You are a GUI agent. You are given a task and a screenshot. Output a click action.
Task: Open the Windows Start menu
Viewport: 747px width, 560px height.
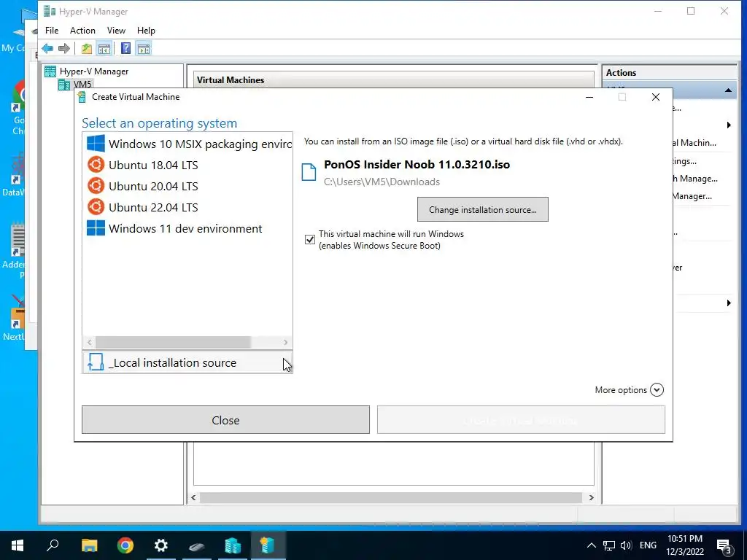tap(18, 545)
